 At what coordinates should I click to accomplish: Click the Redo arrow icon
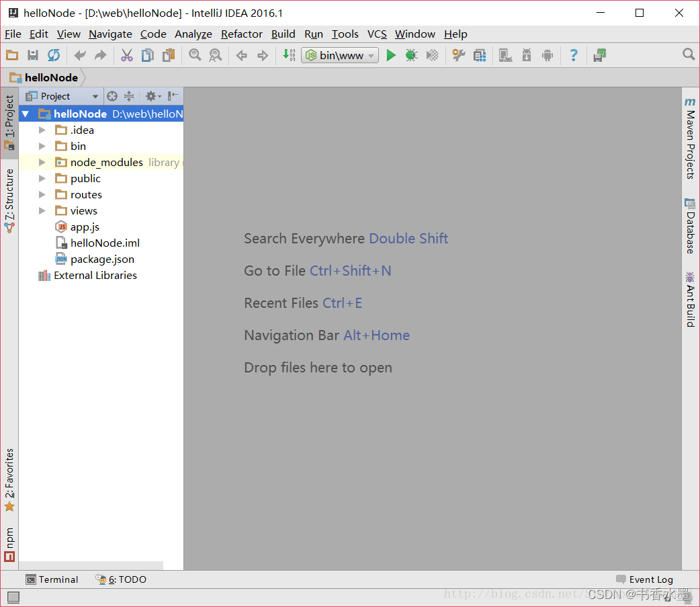[101, 55]
